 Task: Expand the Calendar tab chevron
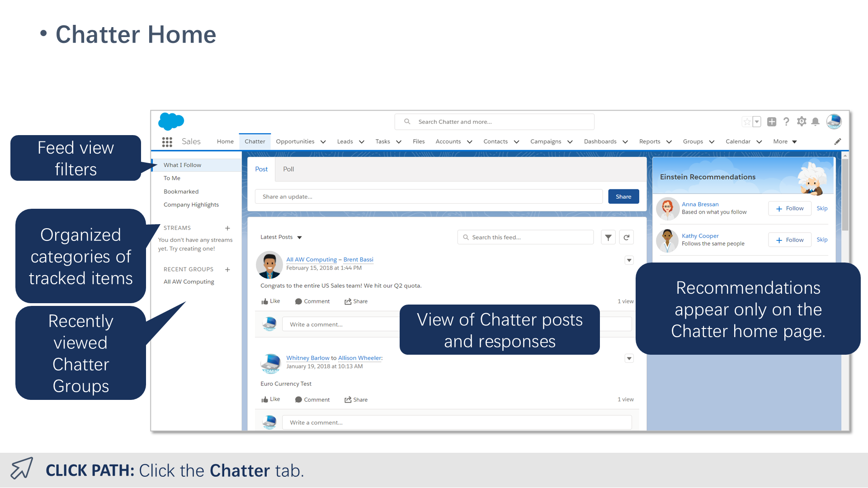pos(759,142)
